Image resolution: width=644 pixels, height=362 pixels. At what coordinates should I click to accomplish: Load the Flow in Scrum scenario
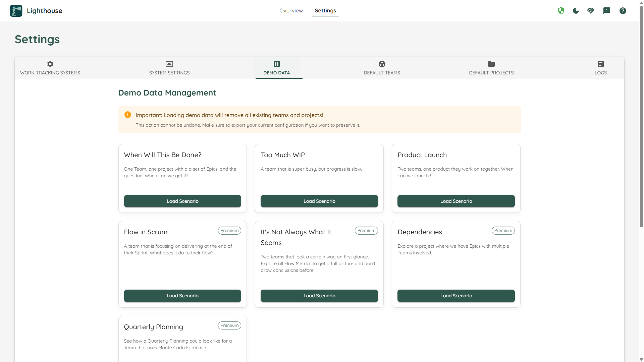182,296
